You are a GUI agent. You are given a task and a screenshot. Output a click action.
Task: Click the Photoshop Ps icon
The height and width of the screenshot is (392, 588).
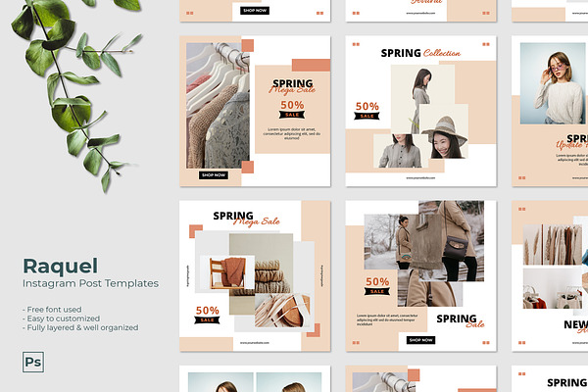[x=33, y=362]
